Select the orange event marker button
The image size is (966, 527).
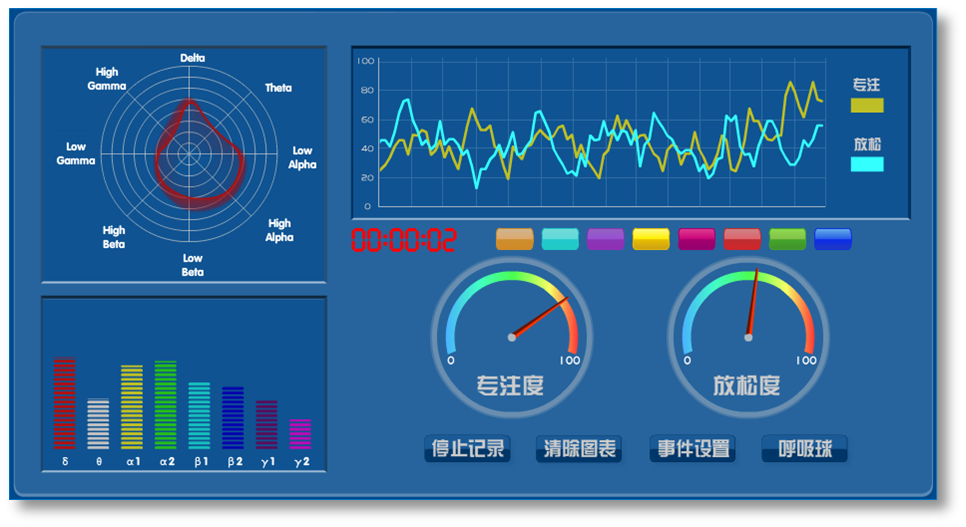514,239
